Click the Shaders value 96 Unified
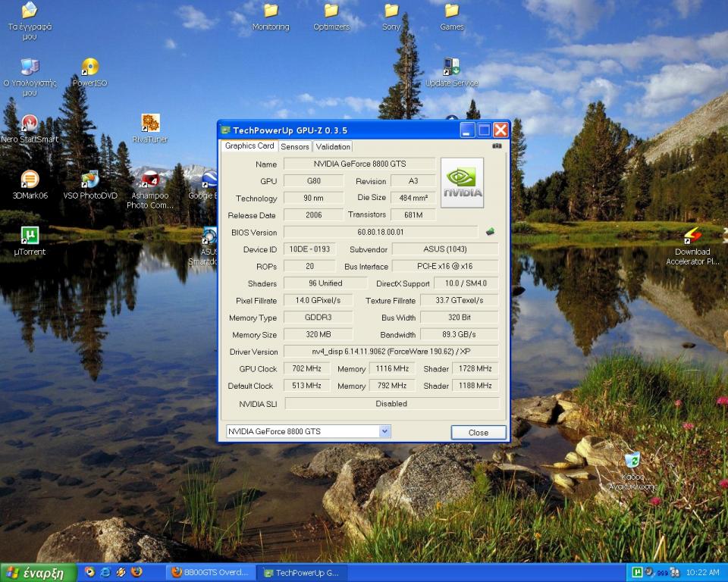The height and width of the screenshot is (582, 728). pos(325,283)
